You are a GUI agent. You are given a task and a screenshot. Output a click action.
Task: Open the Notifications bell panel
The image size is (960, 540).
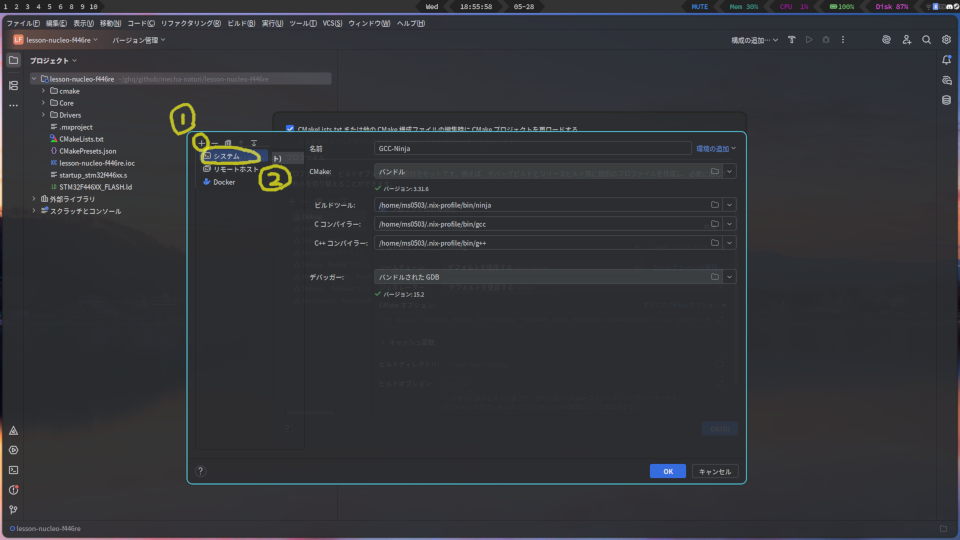946,60
